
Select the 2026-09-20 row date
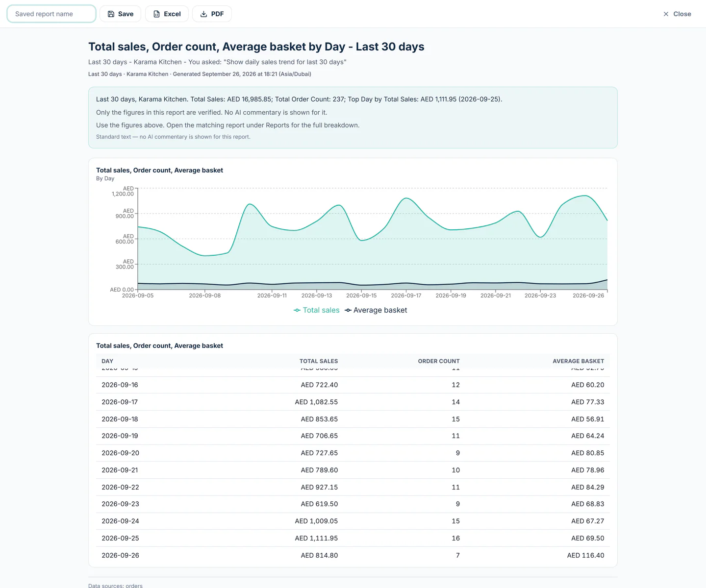[x=120, y=453]
